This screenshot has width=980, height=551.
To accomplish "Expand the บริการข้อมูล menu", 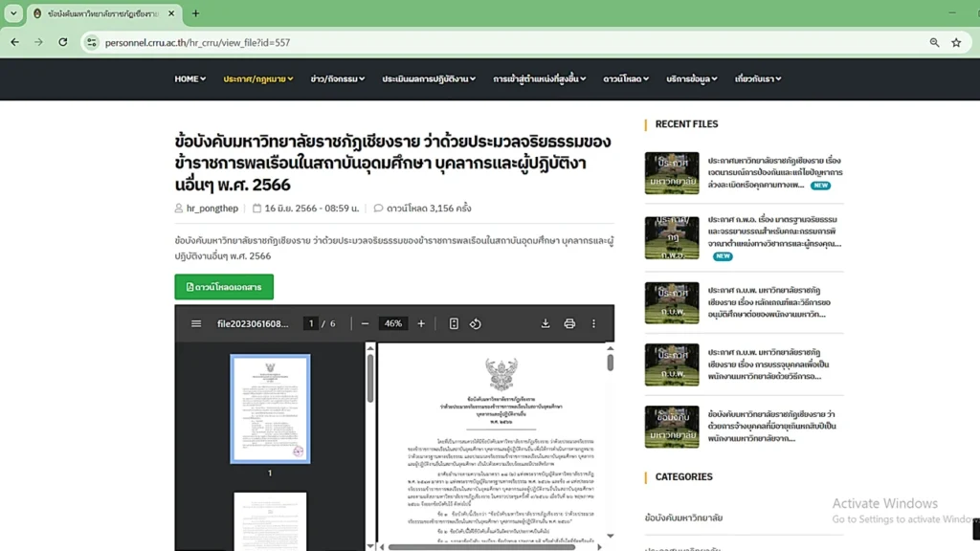I will 691,78.
